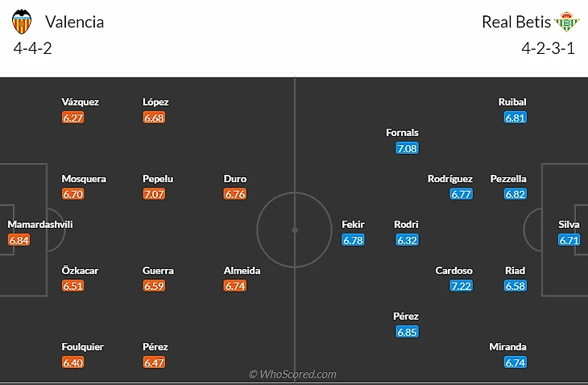The image size is (588, 385).
Task: Select goalkeeper Silva's 6.71 rating
Action: tap(569, 240)
